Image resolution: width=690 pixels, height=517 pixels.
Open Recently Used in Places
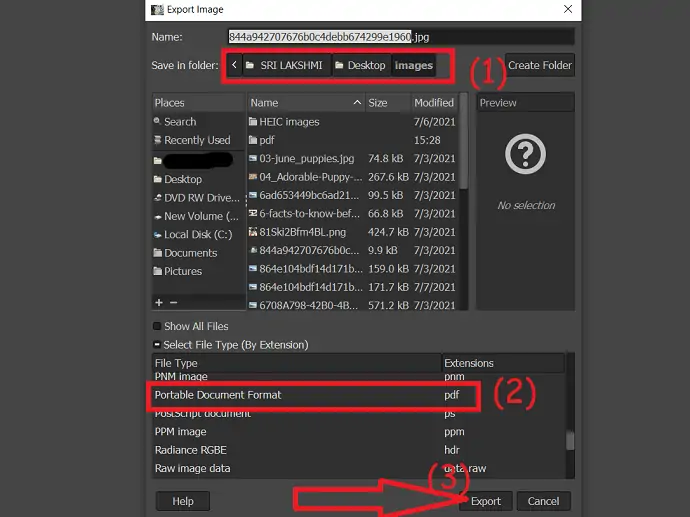[x=198, y=140]
